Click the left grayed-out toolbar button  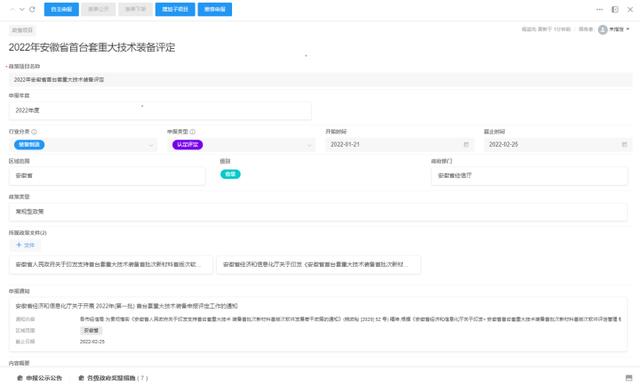[x=98, y=9]
